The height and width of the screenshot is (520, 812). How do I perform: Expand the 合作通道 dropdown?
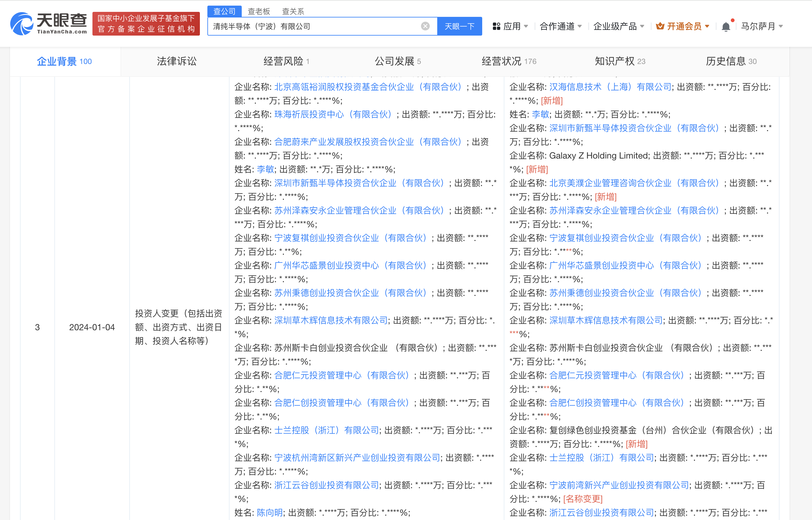tap(560, 26)
